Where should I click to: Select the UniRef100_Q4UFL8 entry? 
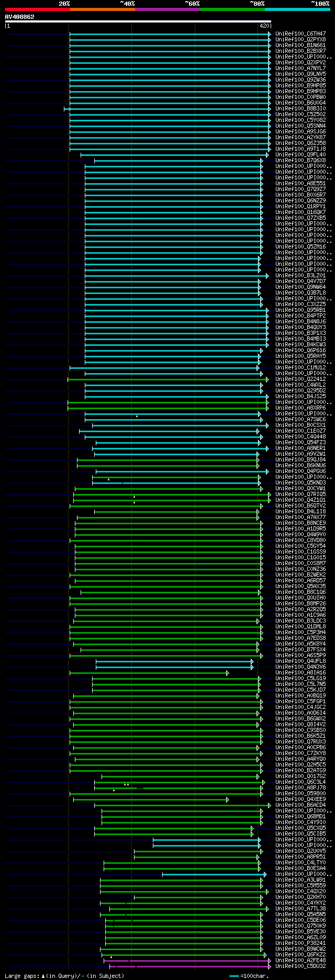pos(300,661)
